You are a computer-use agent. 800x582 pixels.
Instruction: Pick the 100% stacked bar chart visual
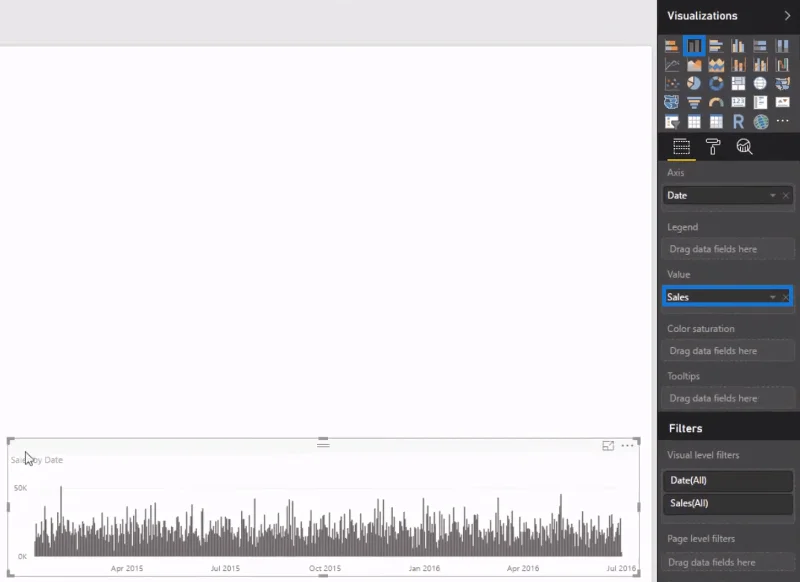click(760, 46)
